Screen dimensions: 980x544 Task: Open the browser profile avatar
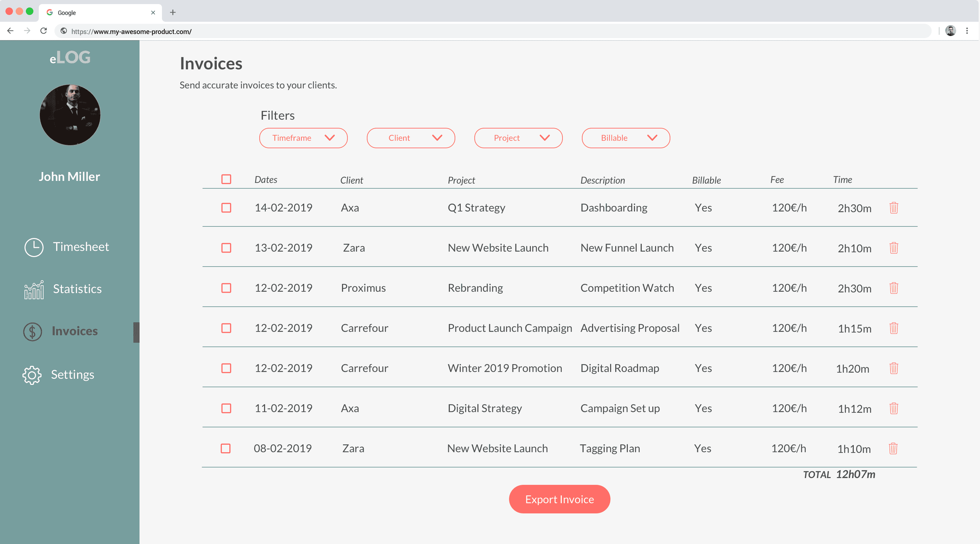(951, 31)
